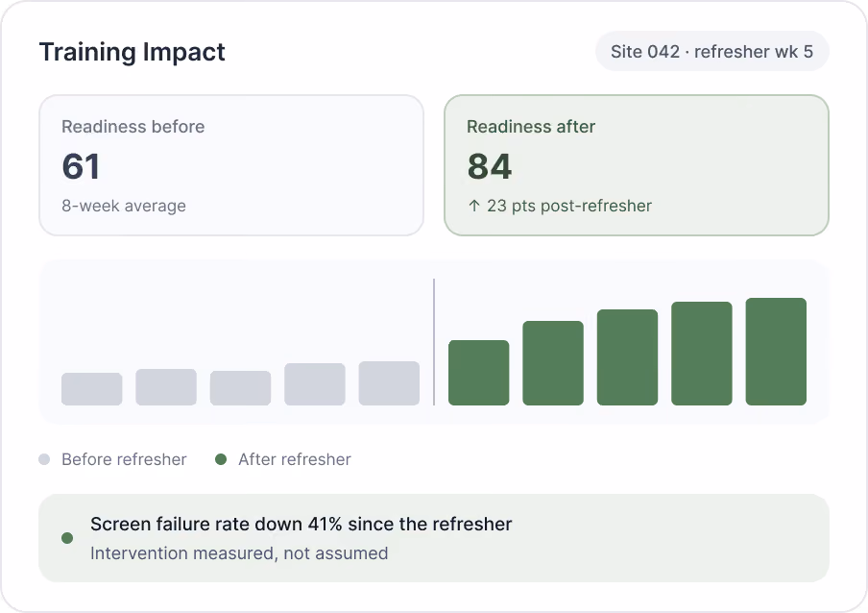Select the gray Before refresher legend dot
Image resolution: width=868 pixels, height=613 pixels.
coord(44,459)
